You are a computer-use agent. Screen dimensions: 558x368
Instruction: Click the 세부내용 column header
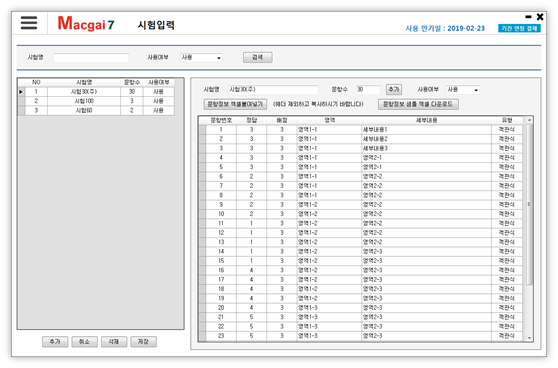[426, 120]
